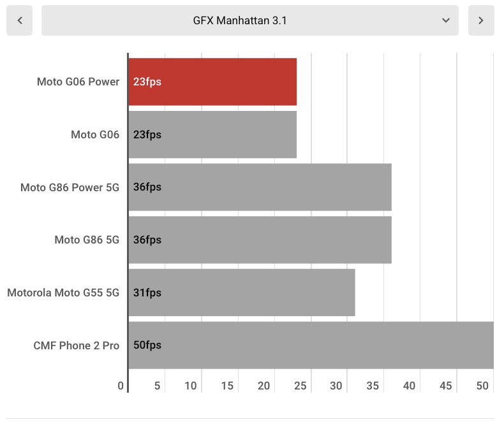The image size is (504, 422).
Task: Click the 0 axis tick label
Action: pyautogui.click(x=121, y=386)
